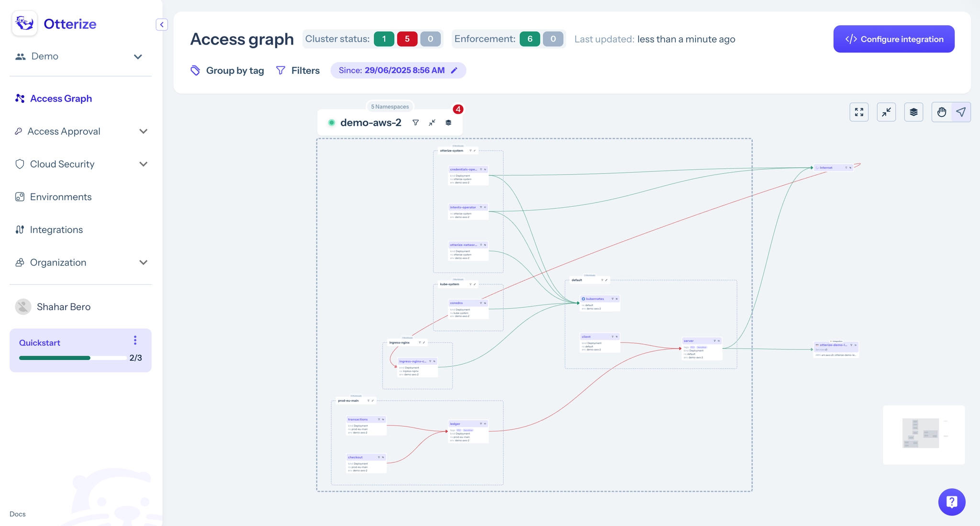This screenshot has height=526, width=980.
Task: Edit the Since date with pencil icon
Action: point(454,70)
